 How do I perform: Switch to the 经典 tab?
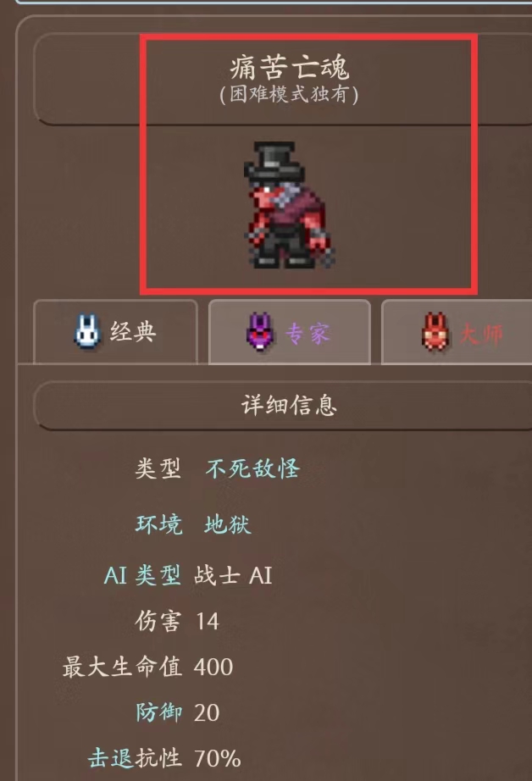[x=115, y=332]
